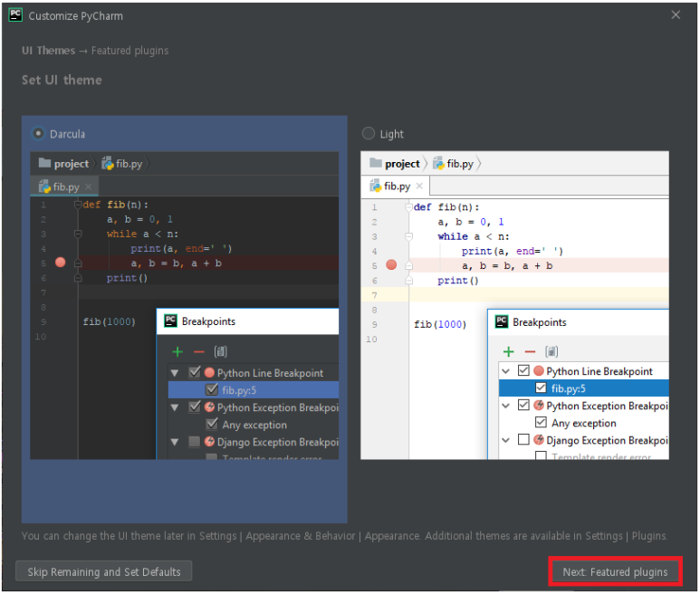
Task: Select the Light theme radio button
Action: (369, 133)
